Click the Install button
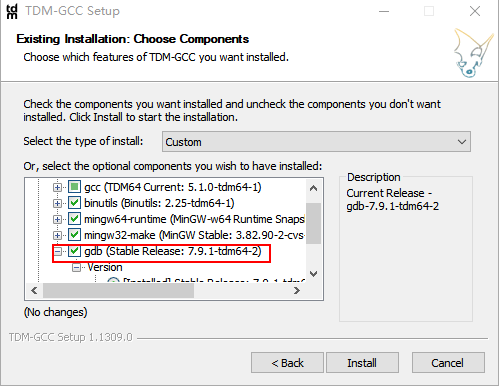The image size is (499, 386). coord(362,363)
